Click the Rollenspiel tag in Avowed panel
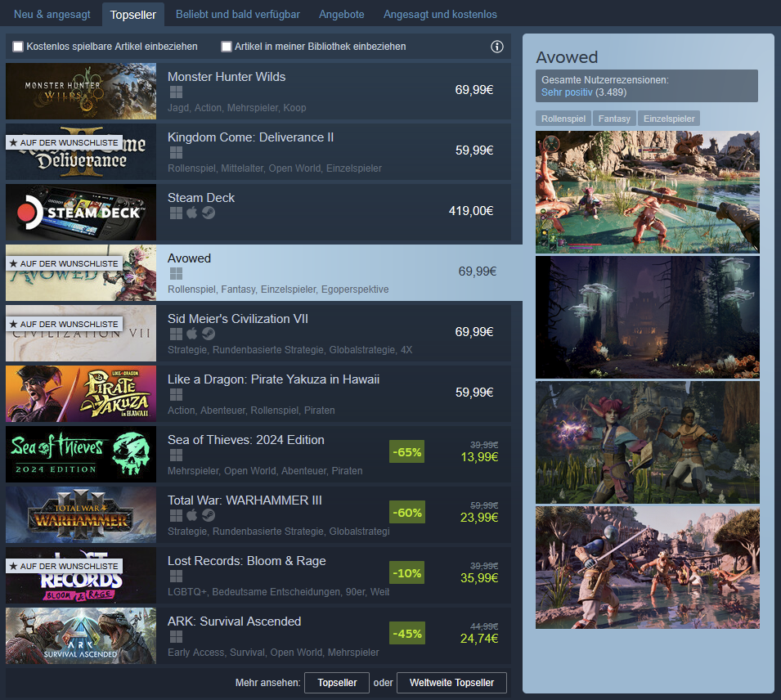This screenshot has width=781, height=700. (x=563, y=119)
